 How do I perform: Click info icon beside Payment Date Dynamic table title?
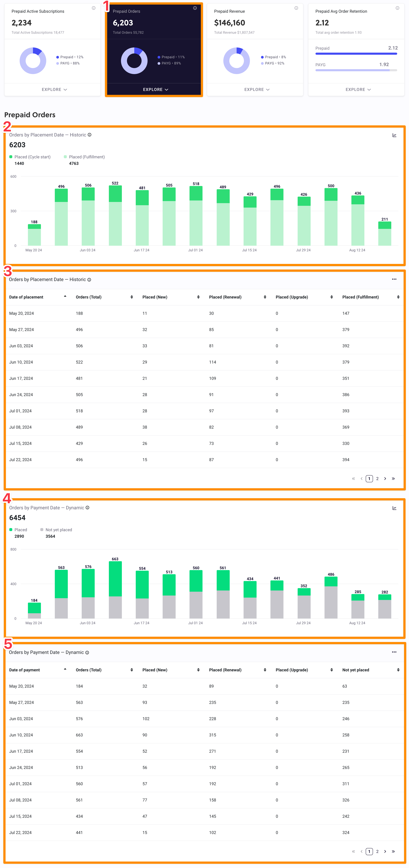[x=87, y=653]
